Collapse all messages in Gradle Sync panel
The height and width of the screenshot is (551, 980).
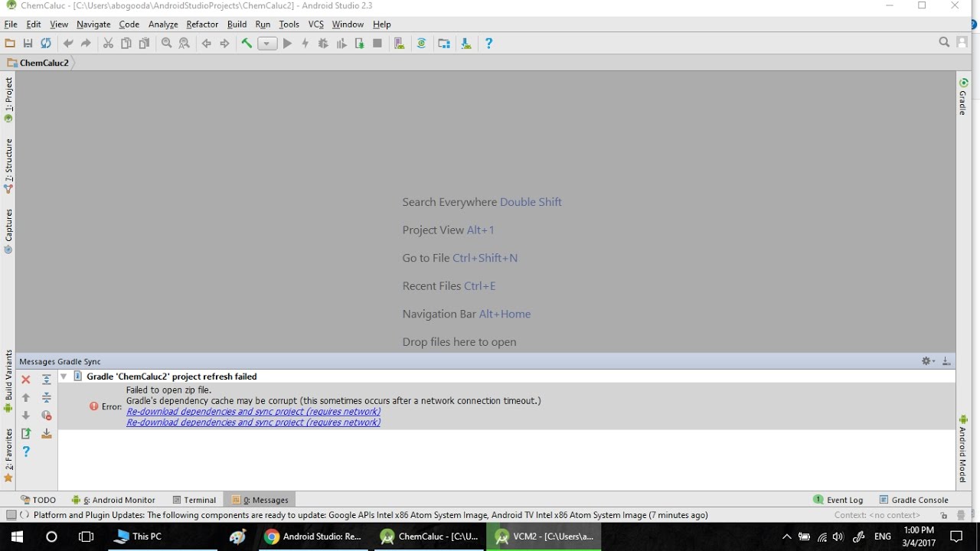[47, 397]
